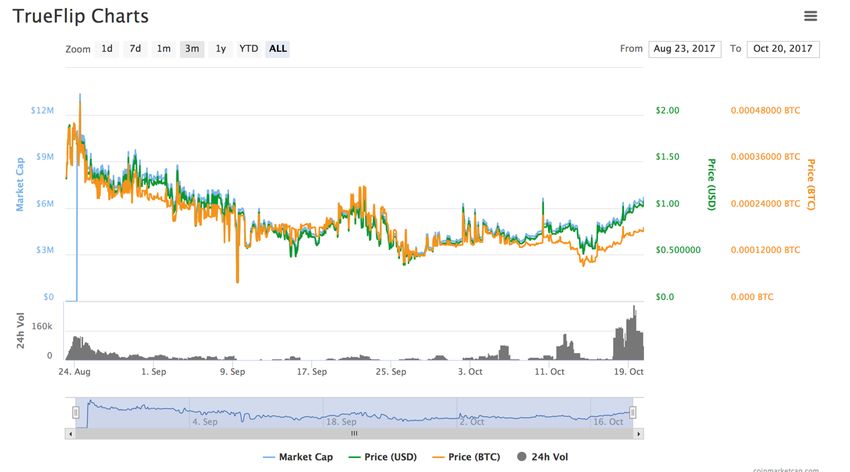Click the 160k volume axis label
The width and height of the screenshot is (850, 472).
pyautogui.click(x=42, y=326)
